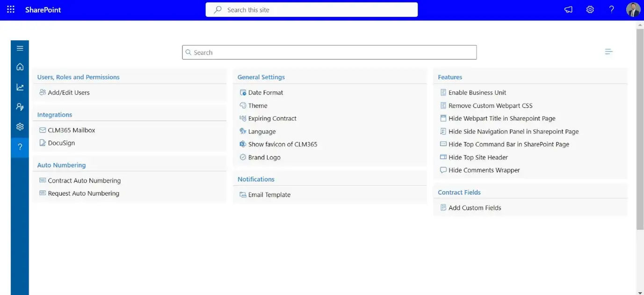This screenshot has width=644, height=295.
Task: Open the user settings icon in sidebar
Action: pos(20,107)
